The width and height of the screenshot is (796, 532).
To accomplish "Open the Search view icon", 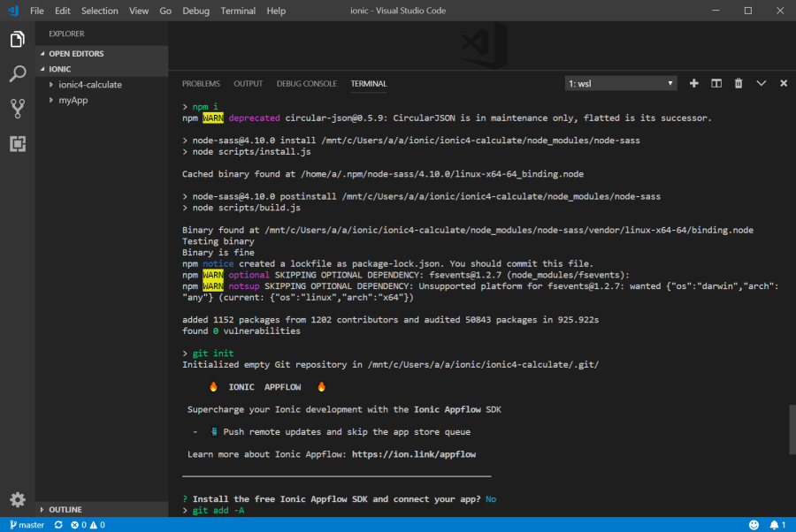I will pos(17,74).
